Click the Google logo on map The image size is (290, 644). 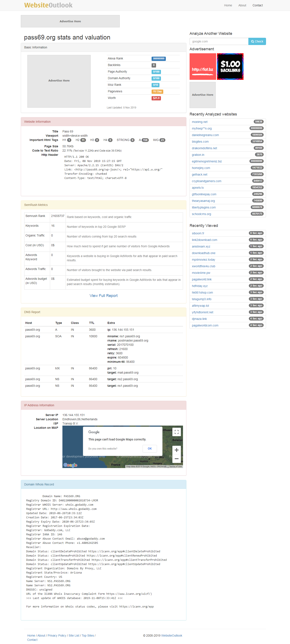[70, 465]
